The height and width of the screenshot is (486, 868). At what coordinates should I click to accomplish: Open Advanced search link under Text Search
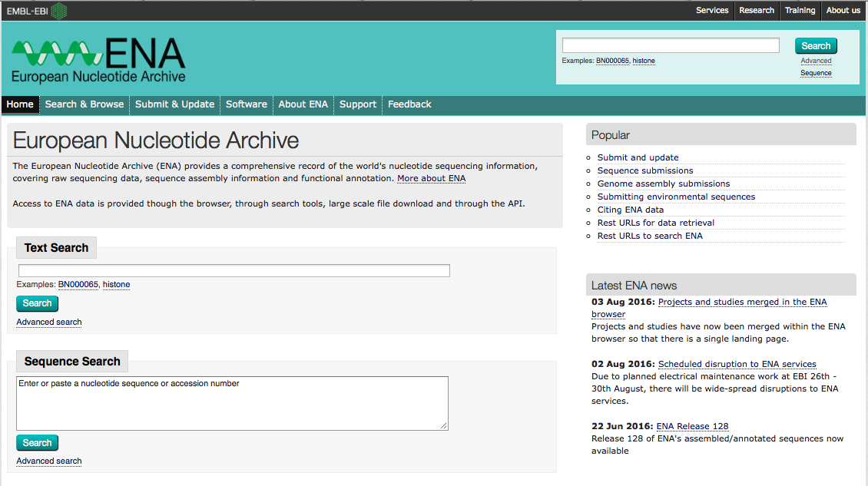click(x=48, y=322)
